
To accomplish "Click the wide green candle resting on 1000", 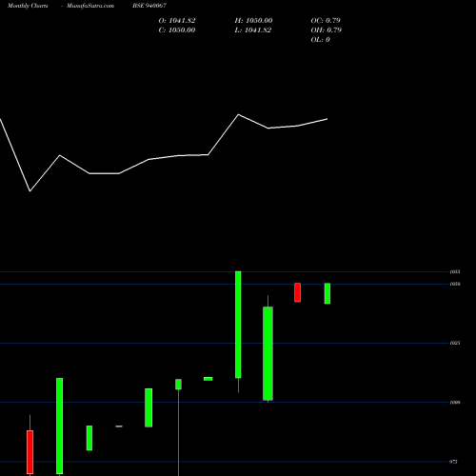I will click(x=268, y=353).
